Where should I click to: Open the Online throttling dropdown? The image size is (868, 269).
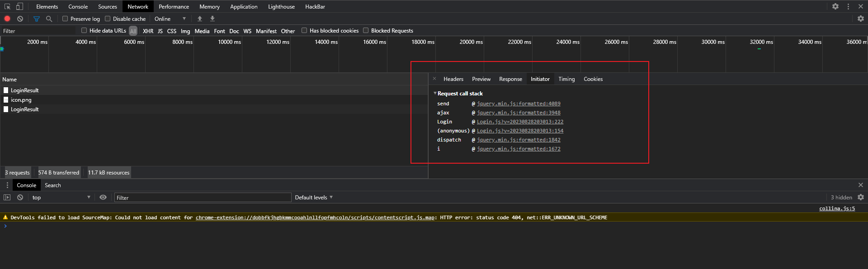pyautogui.click(x=170, y=19)
